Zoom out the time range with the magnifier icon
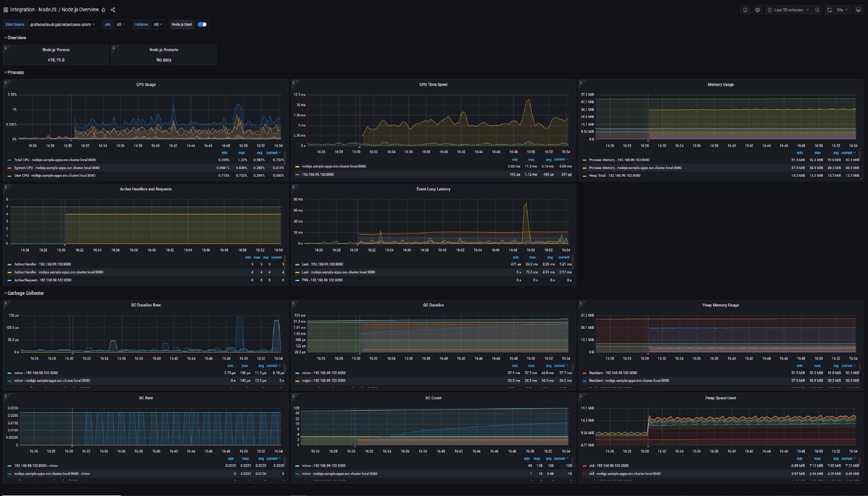Image resolution: width=868 pixels, height=496 pixels. click(817, 9)
